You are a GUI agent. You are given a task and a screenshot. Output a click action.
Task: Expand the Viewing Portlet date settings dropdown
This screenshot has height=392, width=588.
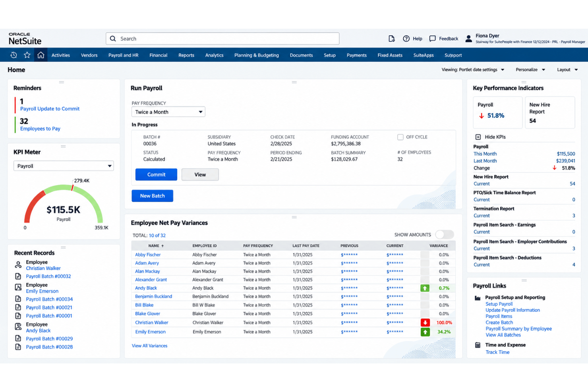point(473,70)
